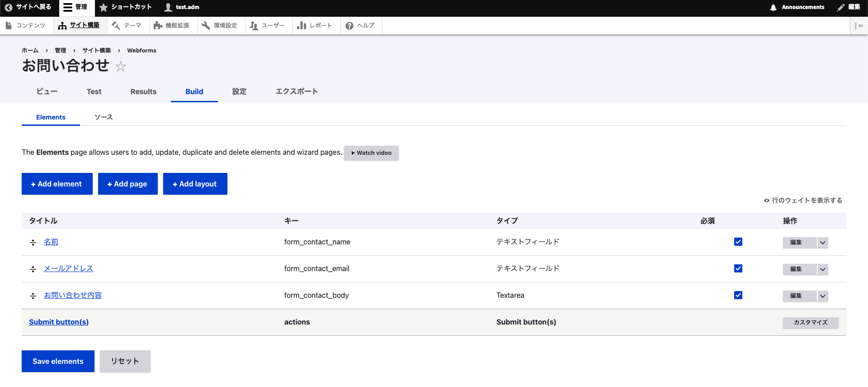Click drag handle icon for メールアドレス row
Screen dimensions: 868x387
[x=33, y=269]
